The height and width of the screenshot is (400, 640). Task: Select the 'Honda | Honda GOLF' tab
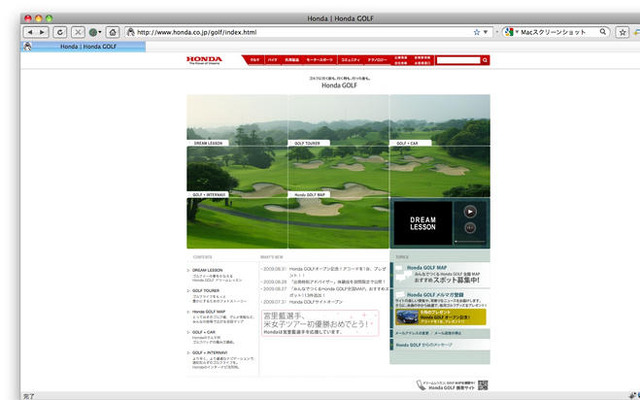(x=83, y=47)
